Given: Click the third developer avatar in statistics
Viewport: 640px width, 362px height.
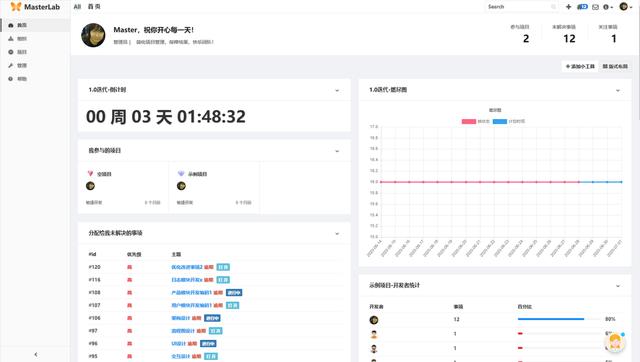Looking at the screenshot, I should pos(373,349).
